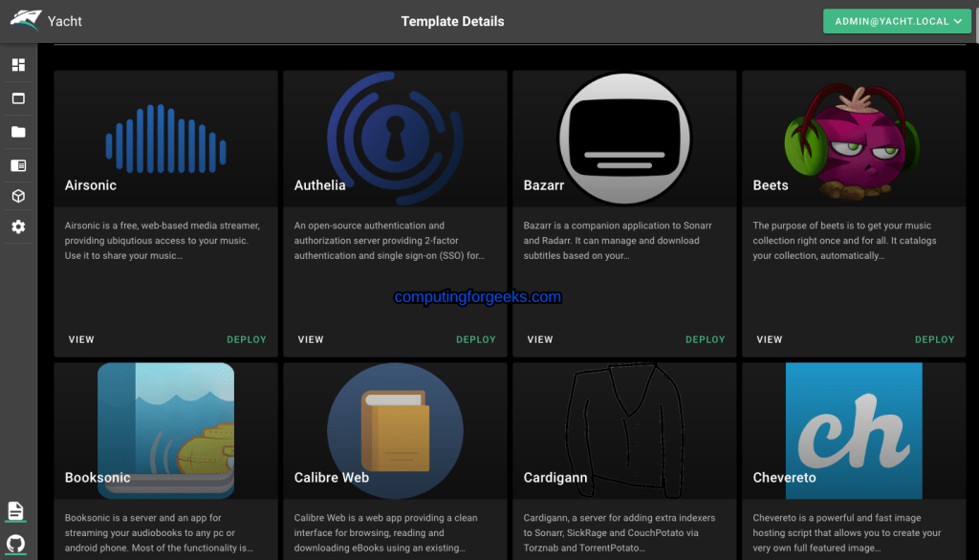Open the computingforgeeks.com watermark link
The width and height of the screenshot is (979, 560).
[x=475, y=296]
